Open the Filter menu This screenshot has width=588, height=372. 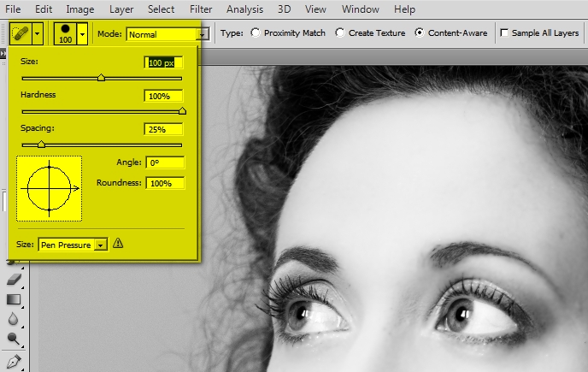pyautogui.click(x=201, y=9)
